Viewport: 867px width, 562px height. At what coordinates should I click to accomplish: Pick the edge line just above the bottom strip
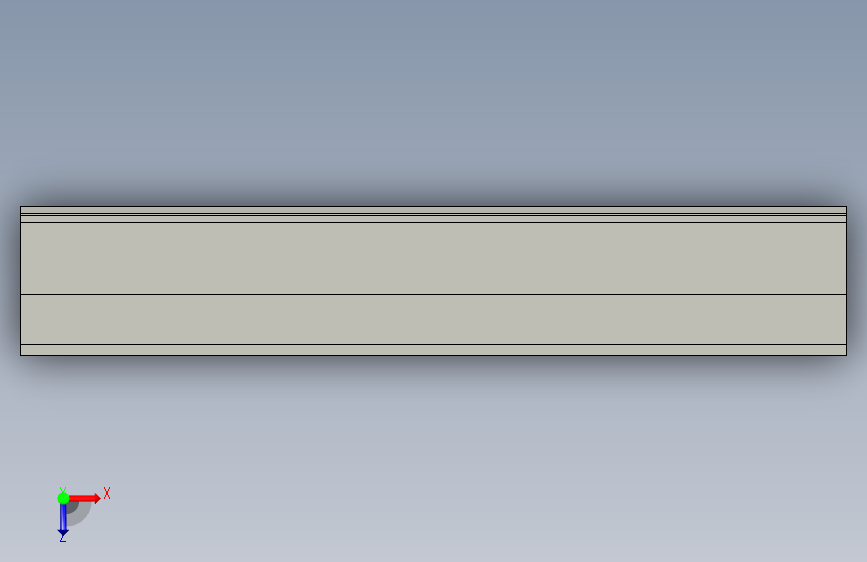pyautogui.click(x=434, y=344)
